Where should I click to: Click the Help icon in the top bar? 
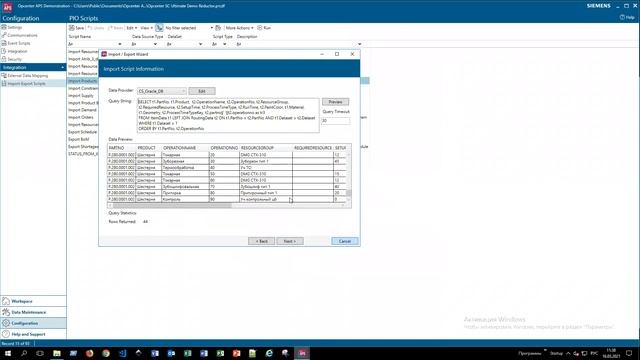[627, 18]
